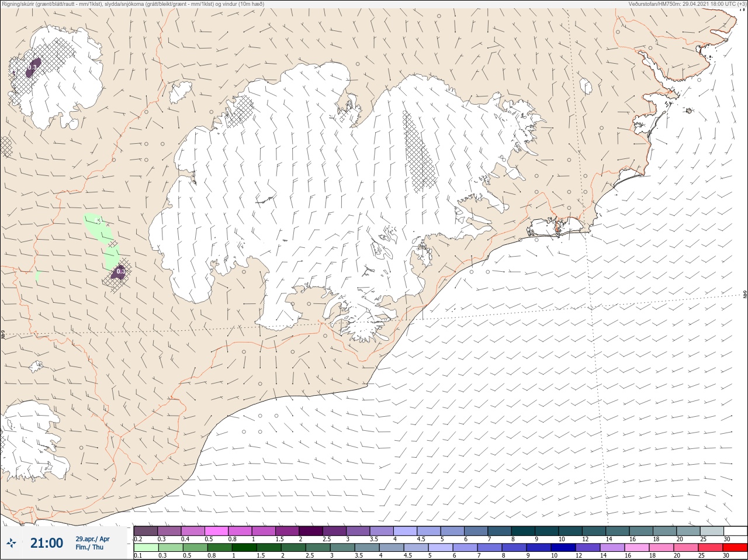This screenshot has width=748, height=560.
Task: Click the Veðurstofan logo beside the time
Action: pos(11,544)
